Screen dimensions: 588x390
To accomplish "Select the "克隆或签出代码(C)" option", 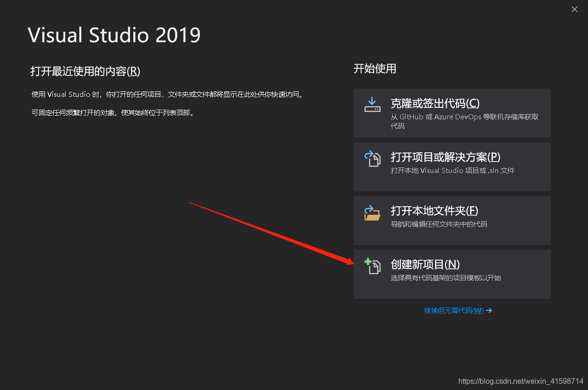I will tap(452, 113).
